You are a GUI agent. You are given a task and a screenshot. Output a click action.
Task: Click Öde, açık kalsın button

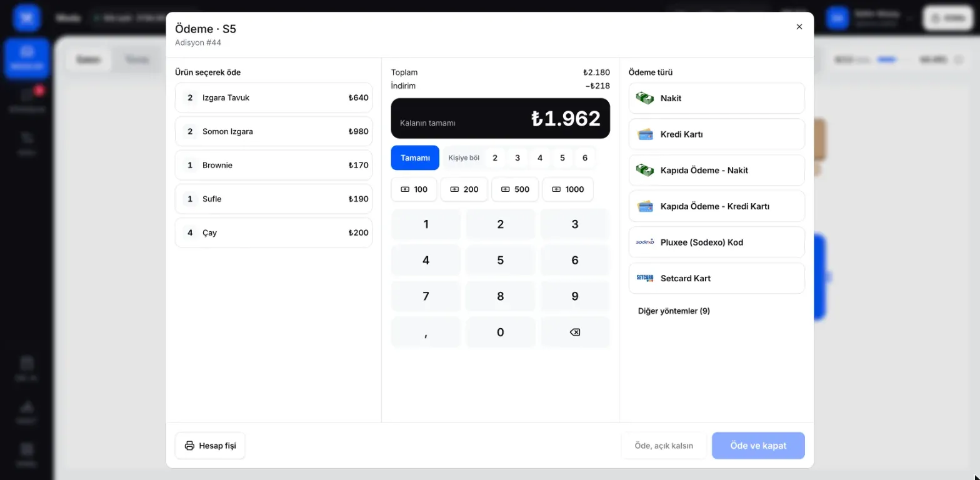(x=664, y=446)
